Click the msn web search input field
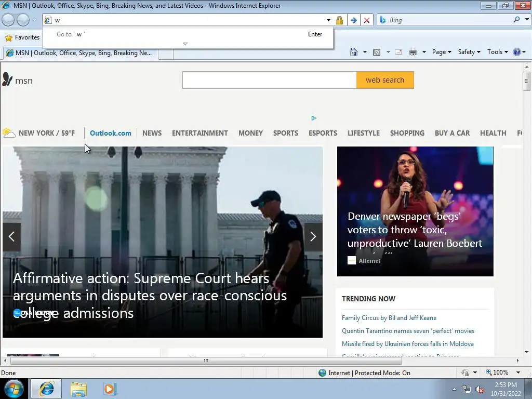 click(x=270, y=80)
